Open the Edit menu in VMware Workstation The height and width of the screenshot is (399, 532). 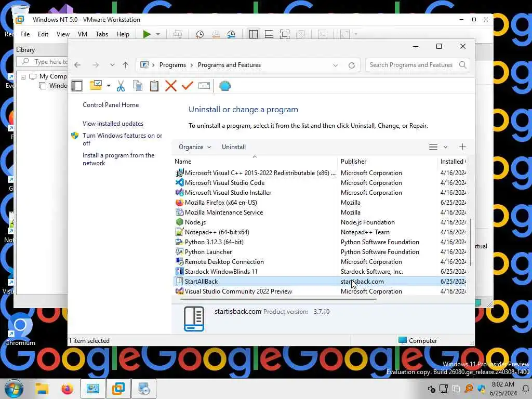pyautogui.click(x=43, y=34)
